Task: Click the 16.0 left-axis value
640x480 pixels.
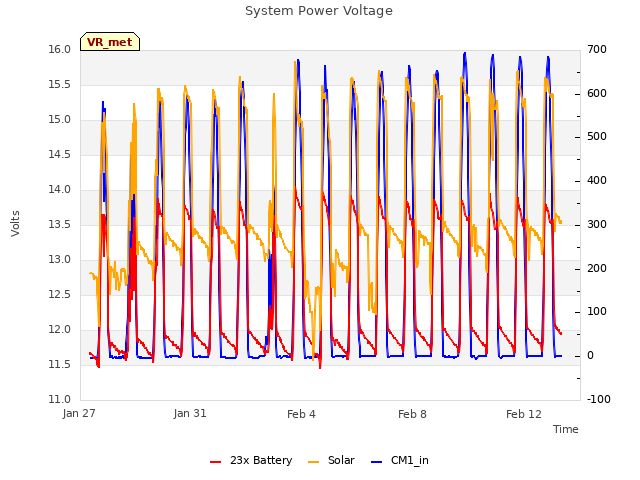Action: coord(60,50)
